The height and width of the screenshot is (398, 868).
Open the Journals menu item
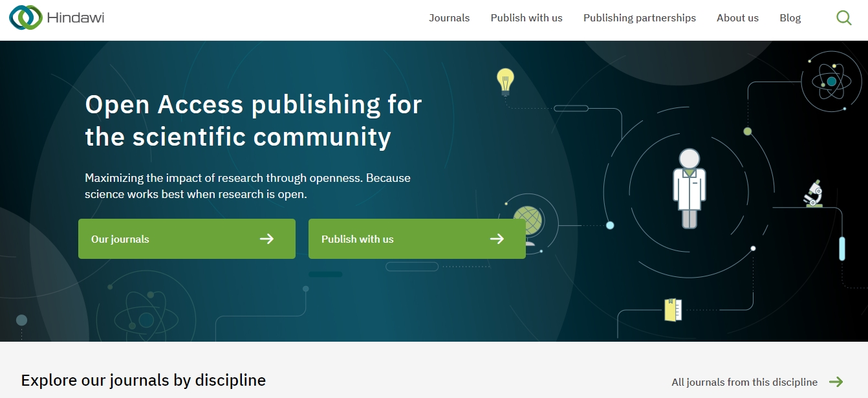click(x=449, y=18)
